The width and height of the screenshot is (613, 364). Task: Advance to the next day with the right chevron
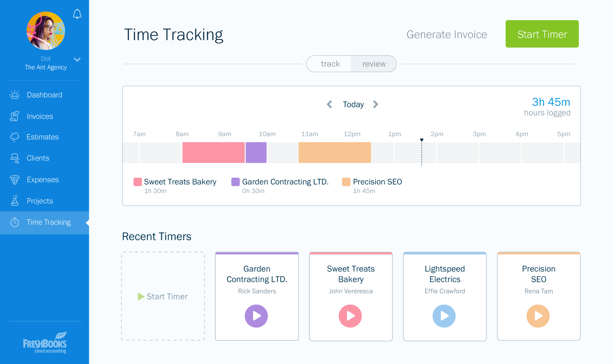376,104
